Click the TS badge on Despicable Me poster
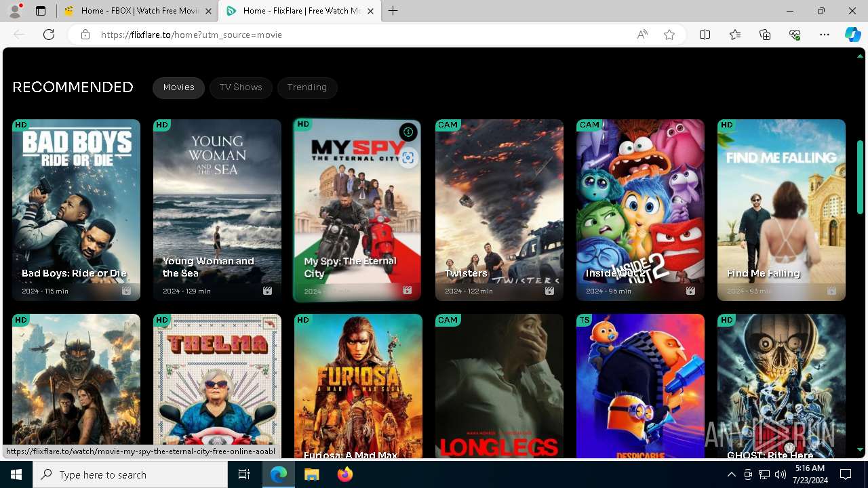 point(584,320)
